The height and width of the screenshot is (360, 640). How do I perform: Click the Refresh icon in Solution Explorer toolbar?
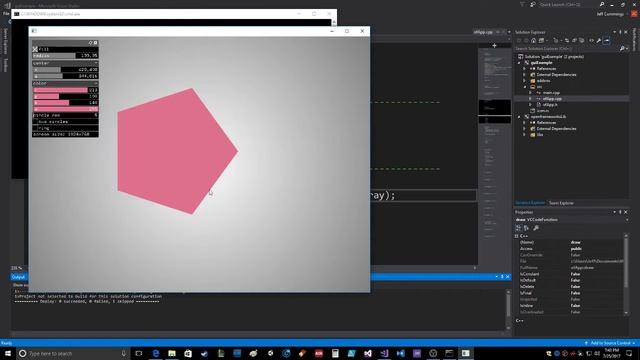(x=567, y=40)
